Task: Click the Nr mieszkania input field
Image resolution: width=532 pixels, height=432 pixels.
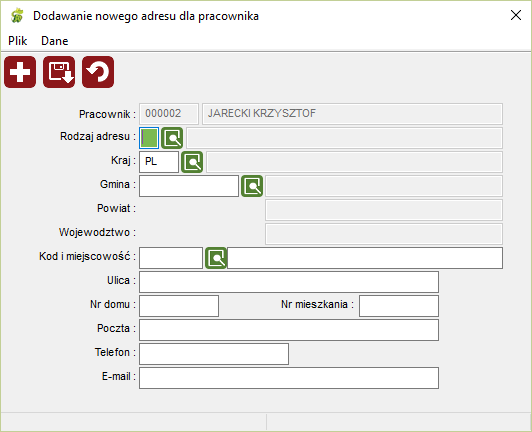Action: coord(399,306)
